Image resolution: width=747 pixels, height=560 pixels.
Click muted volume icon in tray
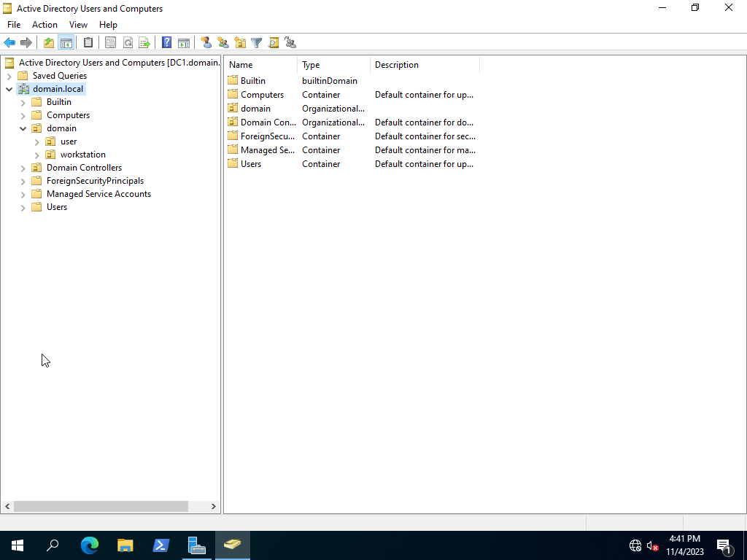click(x=653, y=545)
